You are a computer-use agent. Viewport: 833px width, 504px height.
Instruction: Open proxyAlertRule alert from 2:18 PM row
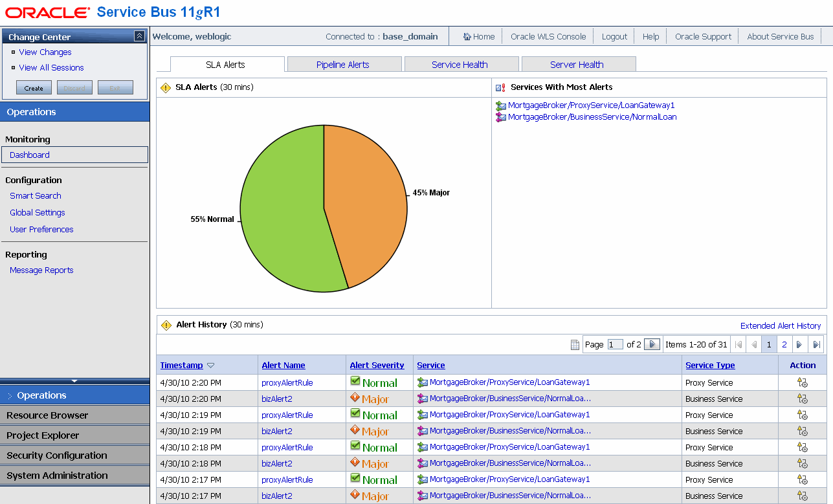pyautogui.click(x=287, y=448)
